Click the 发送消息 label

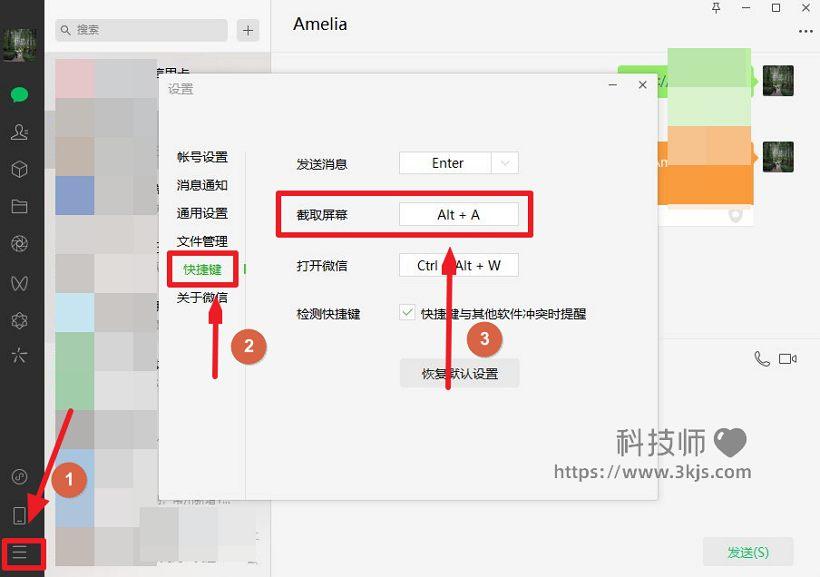pos(322,164)
